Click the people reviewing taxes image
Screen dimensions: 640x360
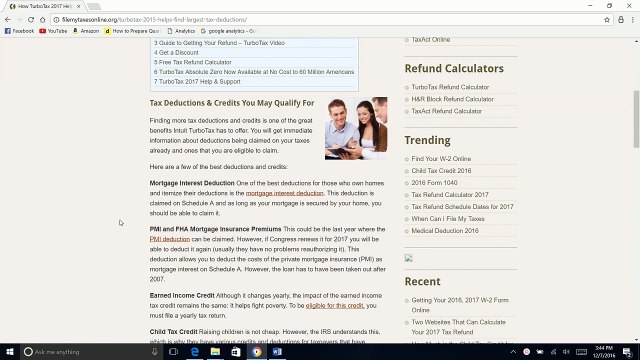(x=356, y=128)
